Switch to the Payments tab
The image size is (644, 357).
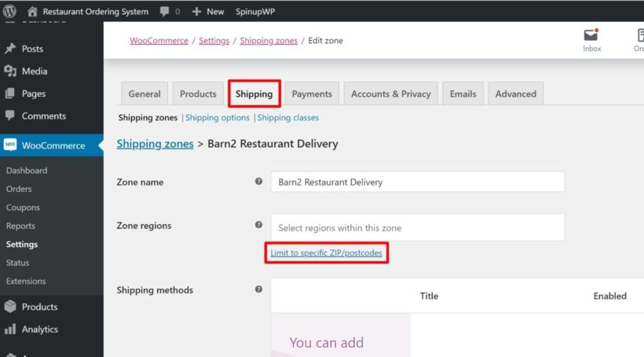[312, 94]
